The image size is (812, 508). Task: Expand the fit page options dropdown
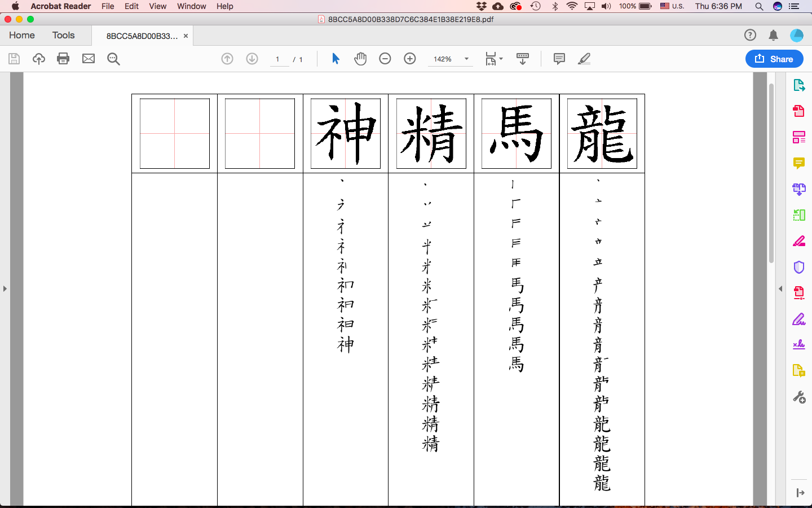(501, 59)
